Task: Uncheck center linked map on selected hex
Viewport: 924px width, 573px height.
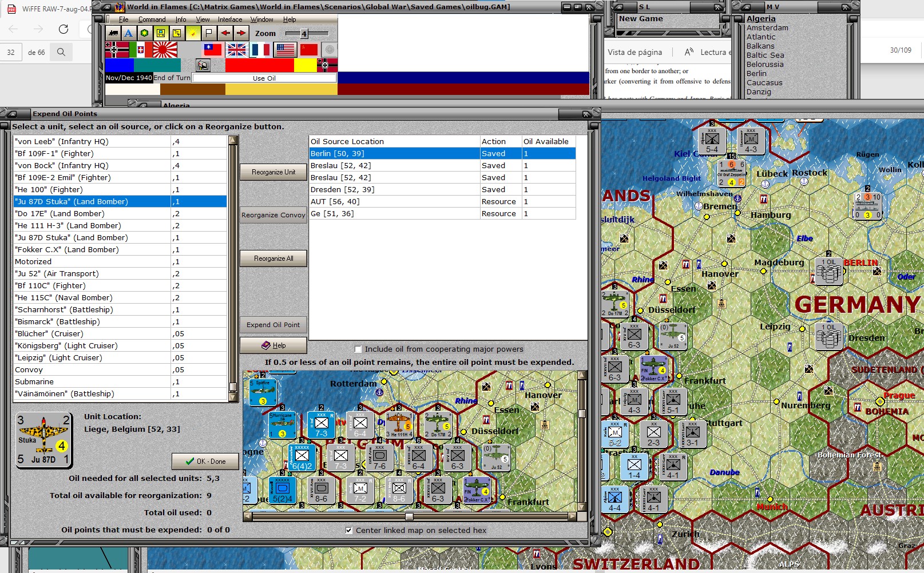Action: pos(349,530)
